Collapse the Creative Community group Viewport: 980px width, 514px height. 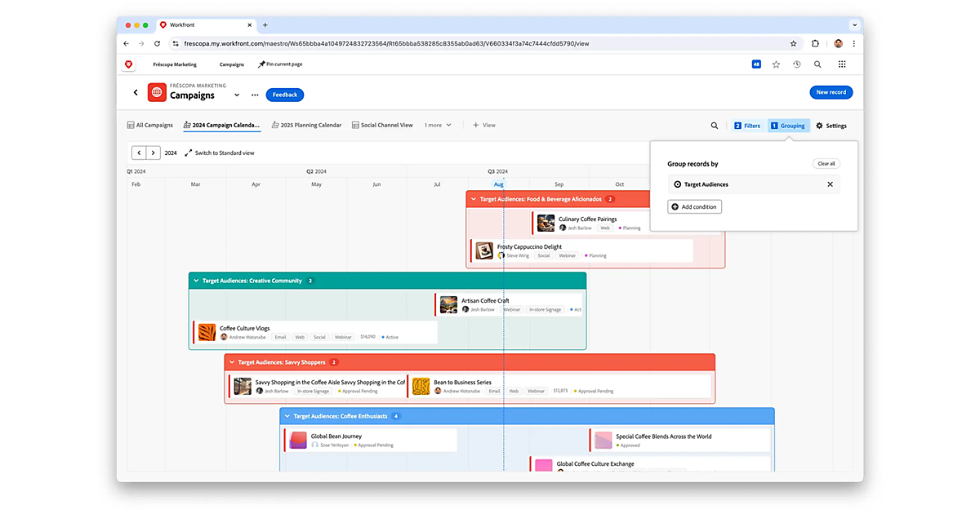pos(196,281)
